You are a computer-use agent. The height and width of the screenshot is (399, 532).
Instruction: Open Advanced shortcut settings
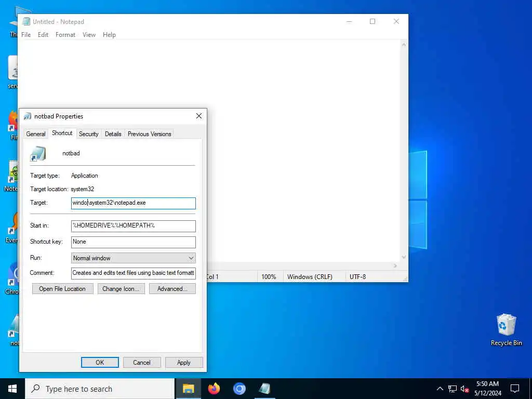point(172,289)
